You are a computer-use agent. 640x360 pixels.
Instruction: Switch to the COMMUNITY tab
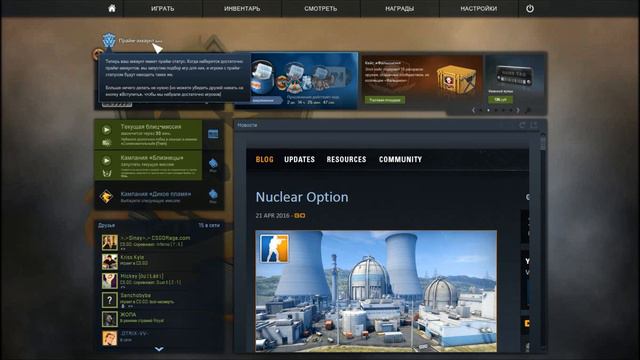400,159
